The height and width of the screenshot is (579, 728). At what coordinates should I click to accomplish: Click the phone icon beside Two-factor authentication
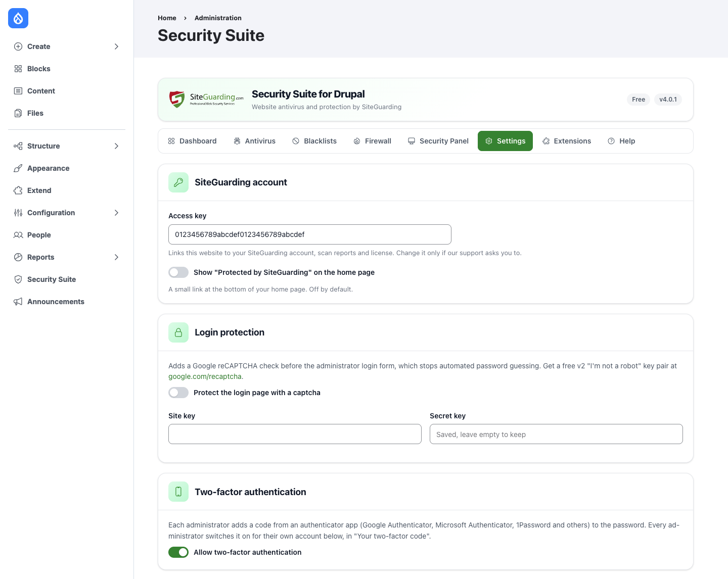pyautogui.click(x=178, y=492)
